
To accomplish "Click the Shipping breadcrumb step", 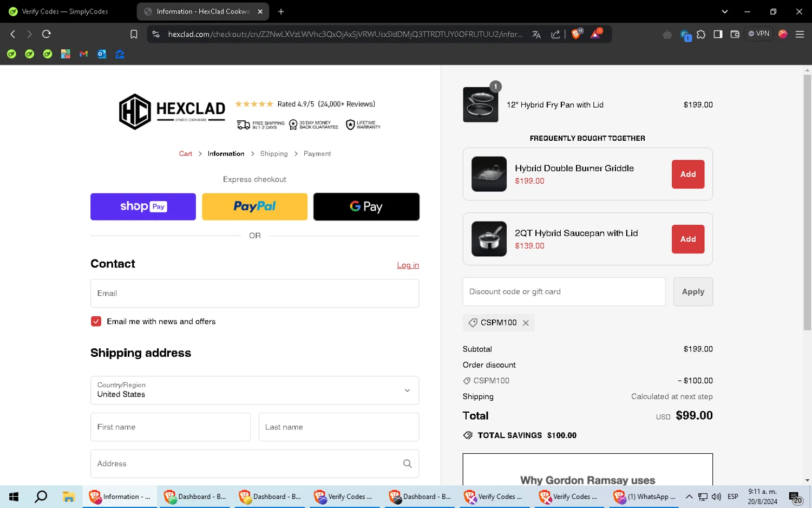I will tap(274, 154).
